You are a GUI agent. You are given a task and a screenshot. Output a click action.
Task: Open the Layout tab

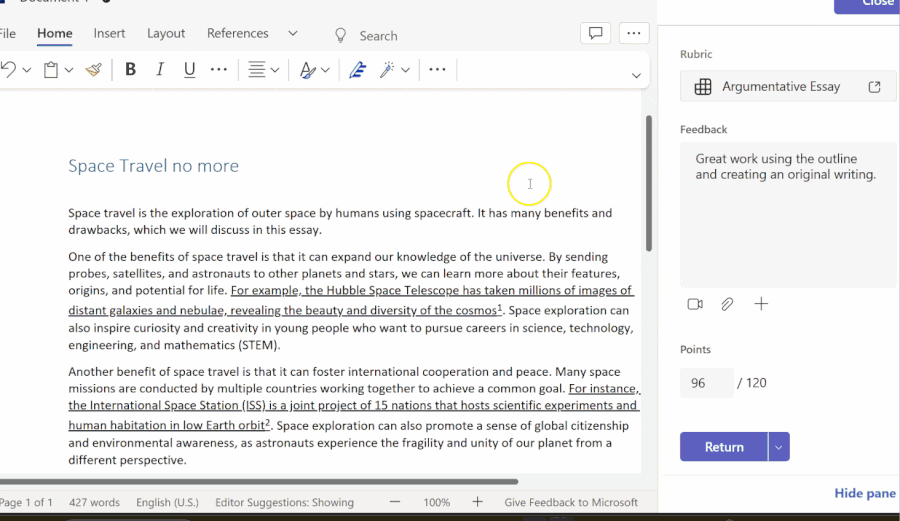(x=166, y=33)
